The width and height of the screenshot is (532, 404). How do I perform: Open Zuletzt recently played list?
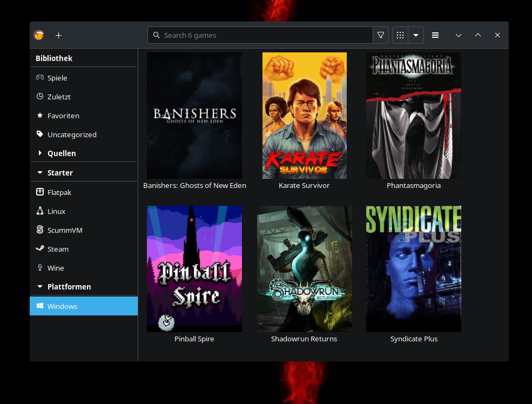[84, 97]
